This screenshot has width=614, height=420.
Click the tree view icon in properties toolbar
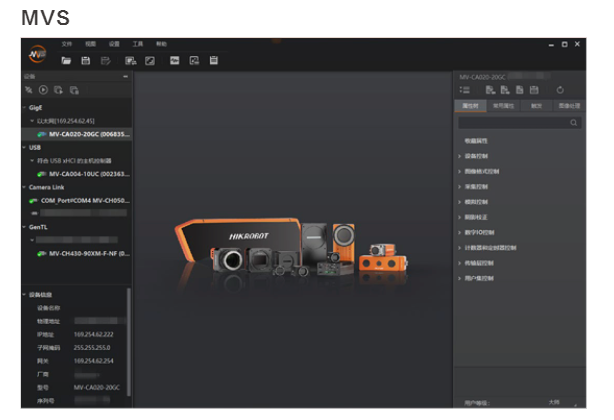[x=465, y=90]
